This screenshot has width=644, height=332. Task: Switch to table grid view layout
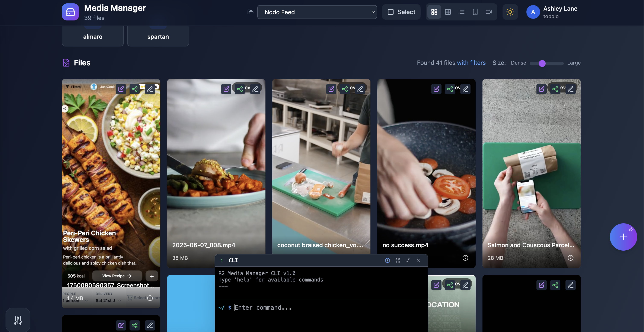click(448, 12)
